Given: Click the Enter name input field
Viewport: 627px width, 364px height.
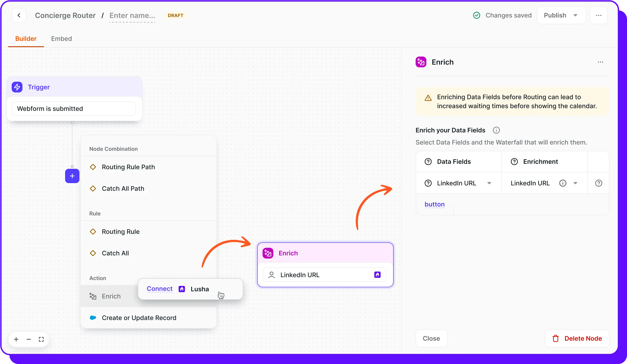Looking at the screenshot, I should pyautogui.click(x=132, y=16).
